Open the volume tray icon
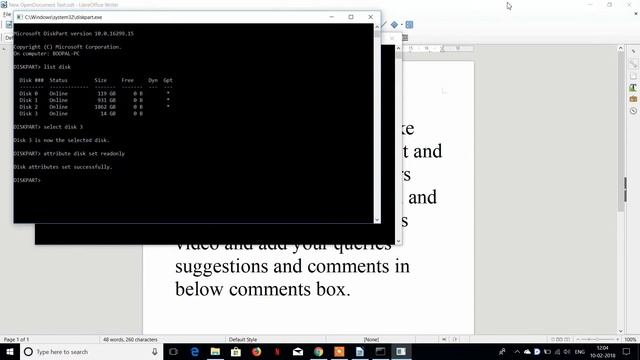Image resolution: width=640 pixels, height=360 pixels. point(567,351)
